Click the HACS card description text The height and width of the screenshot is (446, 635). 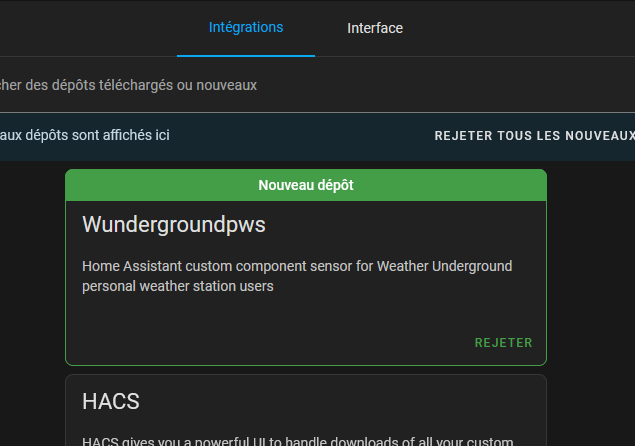tap(298, 441)
